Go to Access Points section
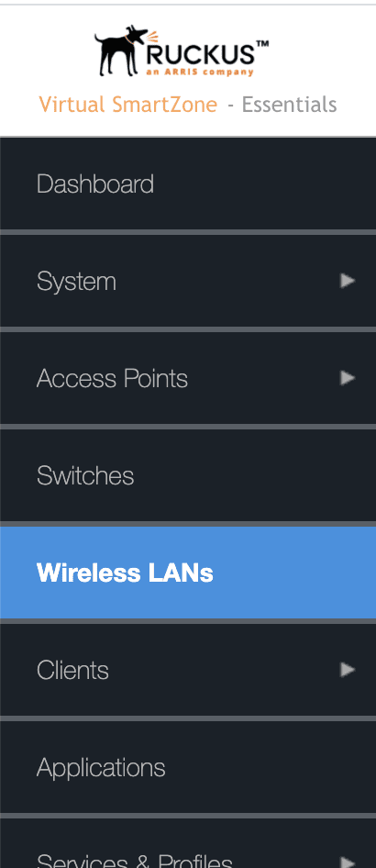Image resolution: width=376 pixels, height=868 pixels. 188,379
